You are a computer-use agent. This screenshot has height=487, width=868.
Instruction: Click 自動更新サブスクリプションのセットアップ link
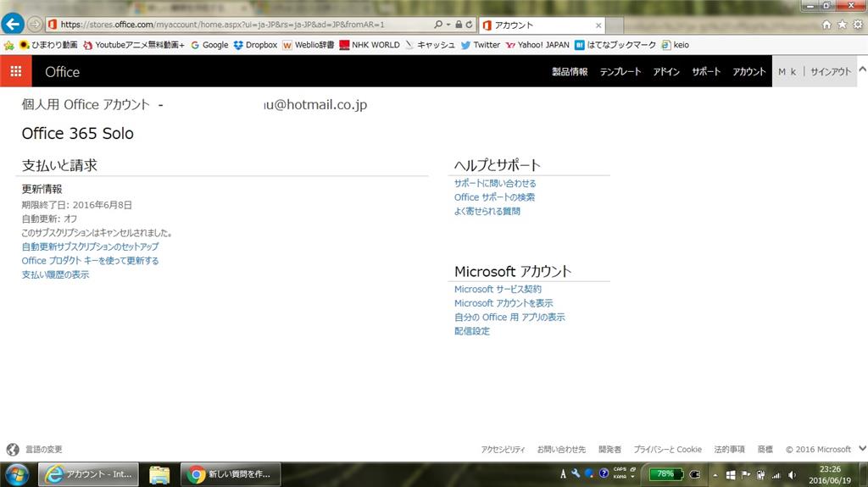pos(90,246)
